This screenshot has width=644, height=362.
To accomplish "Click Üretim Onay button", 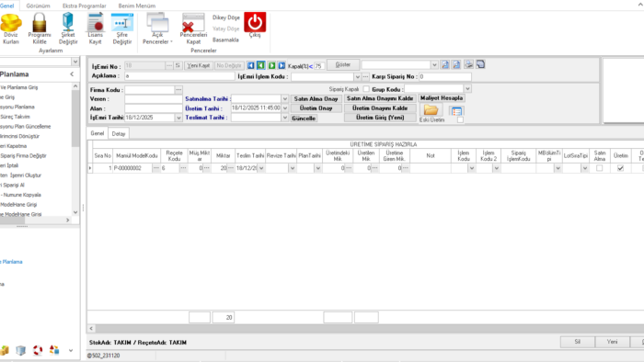I will point(316,108).
